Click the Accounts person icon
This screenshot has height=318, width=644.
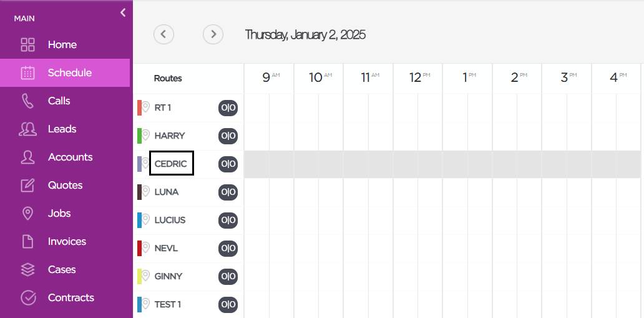click(x=27, y=157)
